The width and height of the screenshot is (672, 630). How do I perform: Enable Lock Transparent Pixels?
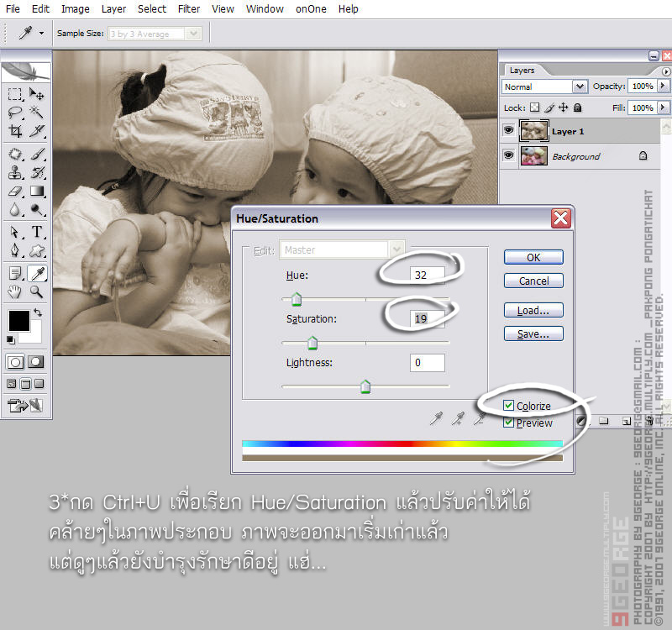pos(534,108)
